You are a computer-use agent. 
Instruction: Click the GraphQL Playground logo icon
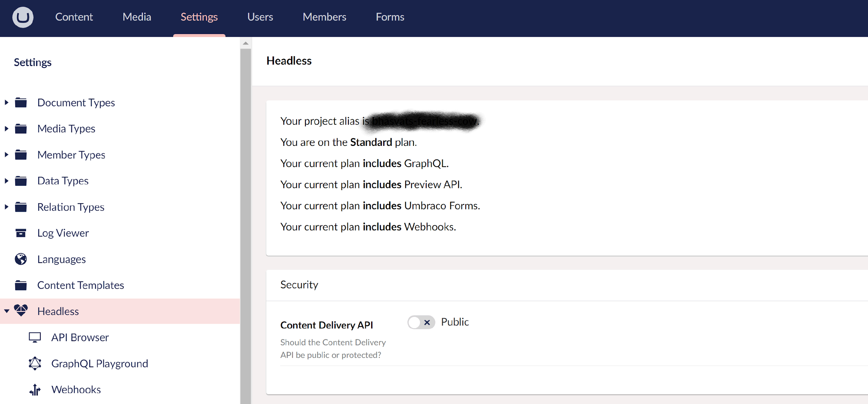[x=35, y=363]
